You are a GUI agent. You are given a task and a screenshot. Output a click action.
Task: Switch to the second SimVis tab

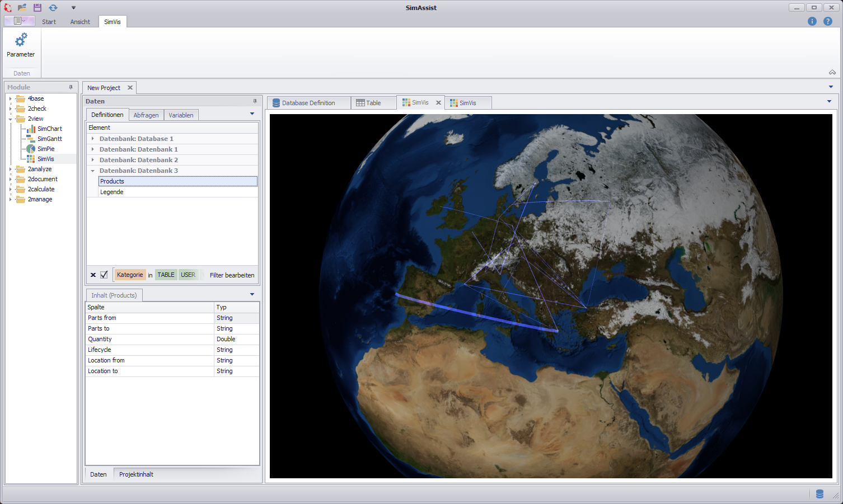pyautogui.click(x=468, y=103)
